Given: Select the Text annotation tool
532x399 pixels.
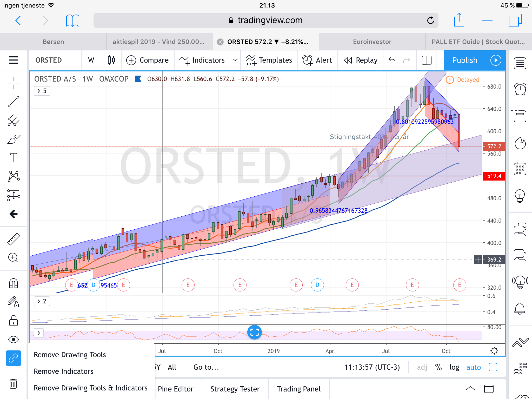Looking at the screenshot, I should tap(14, 158).
